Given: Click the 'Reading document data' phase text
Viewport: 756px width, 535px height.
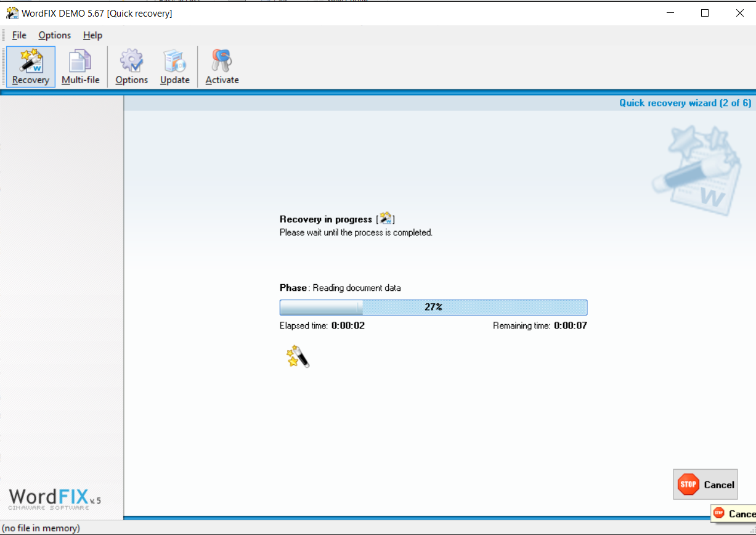Looking at the screenshot, I should coord(357,288).
